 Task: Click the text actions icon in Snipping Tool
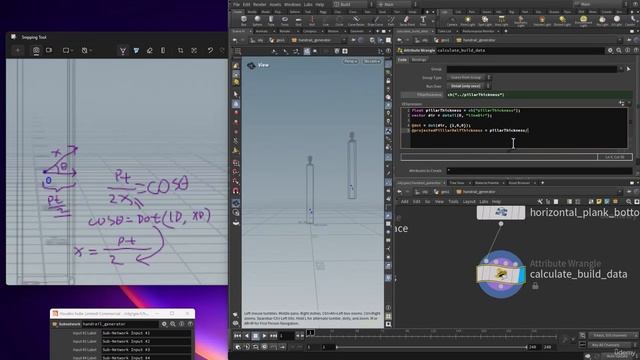(x=194, y=50)
